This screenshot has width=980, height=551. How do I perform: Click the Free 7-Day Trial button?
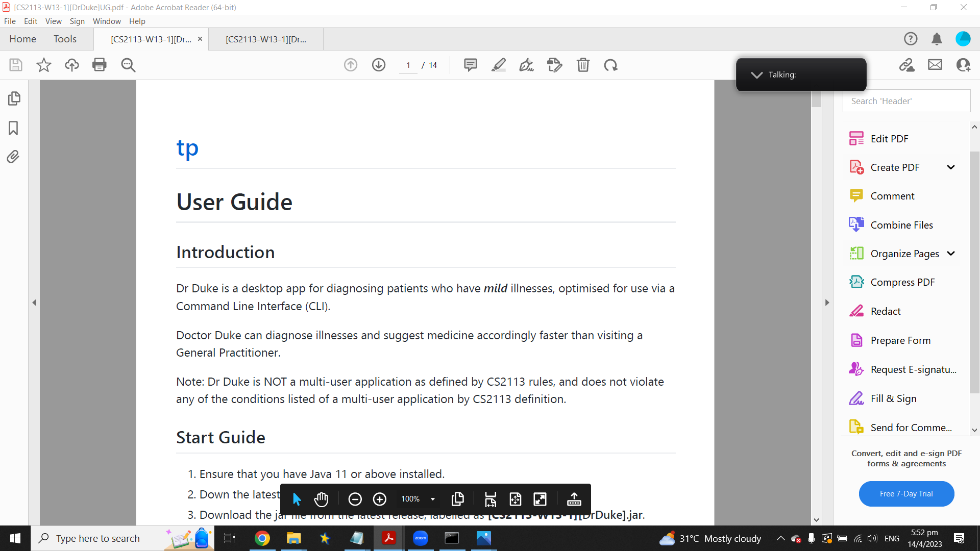click(x=906, y=493)
